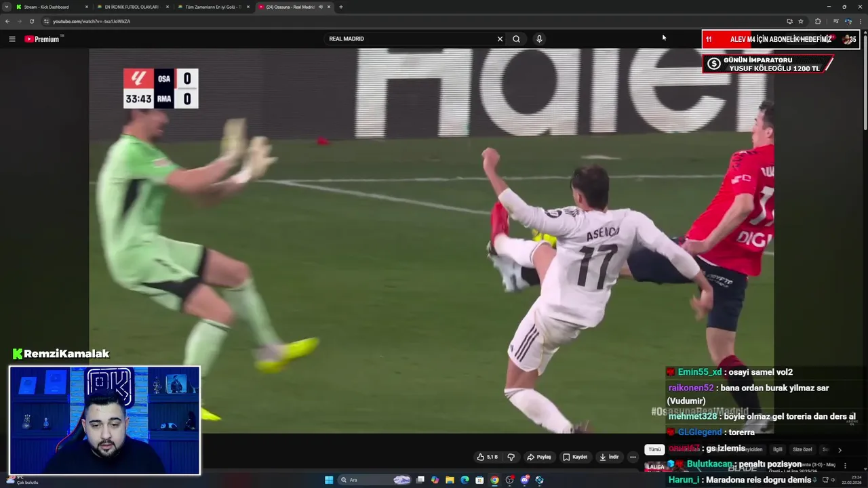This screenshot has height=488, width=868.
Task: Bookmark this page with the star
Action: (801, 21)
